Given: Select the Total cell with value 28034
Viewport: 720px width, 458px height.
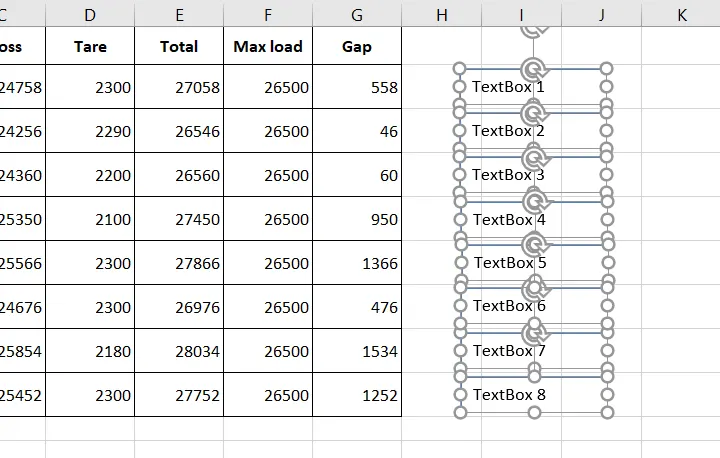Looking at the screenshot, I should pyautogui.click(x=179, y=352).
